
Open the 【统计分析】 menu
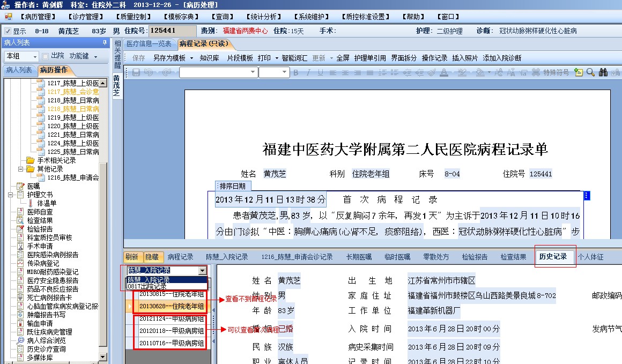(x=263, y=17)
